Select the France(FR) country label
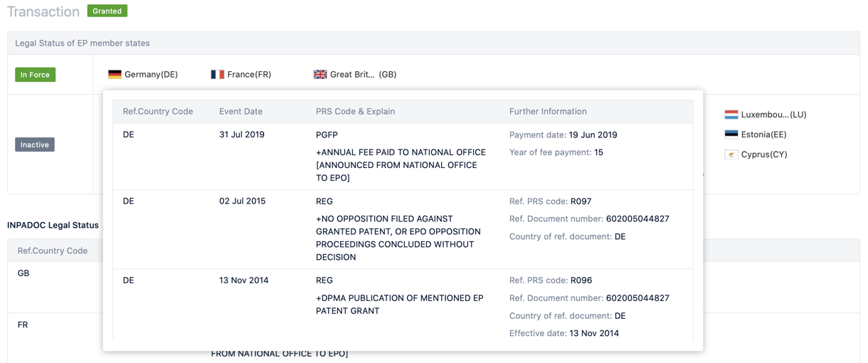Viewport: 868px width, 363px height. (249, 74)
